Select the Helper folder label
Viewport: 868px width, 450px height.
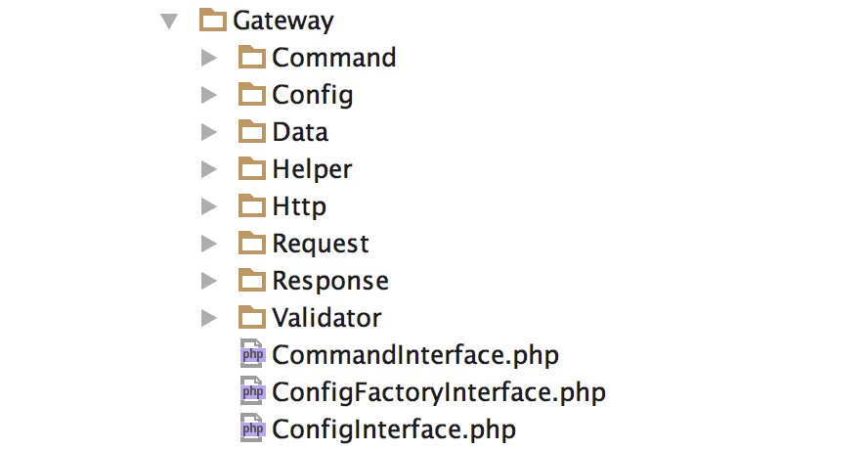tap(312, 169)
